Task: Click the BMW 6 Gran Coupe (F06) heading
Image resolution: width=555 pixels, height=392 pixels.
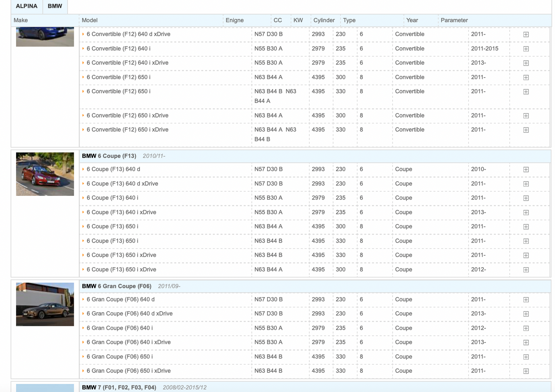Action: (116, 286)
